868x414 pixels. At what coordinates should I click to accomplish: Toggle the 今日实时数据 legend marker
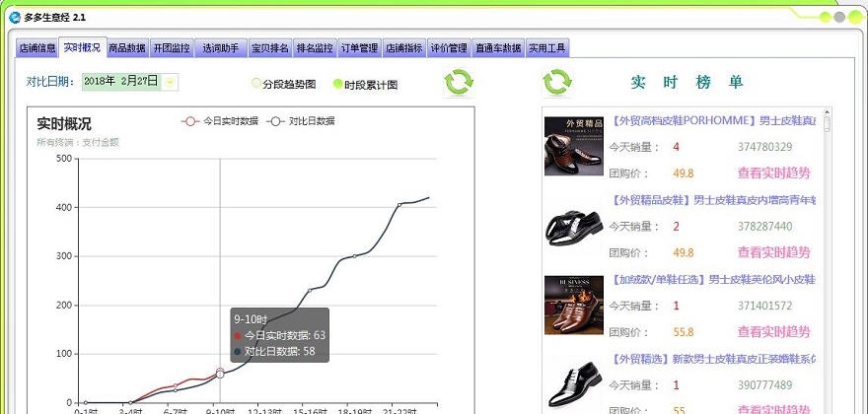(191, 121)
